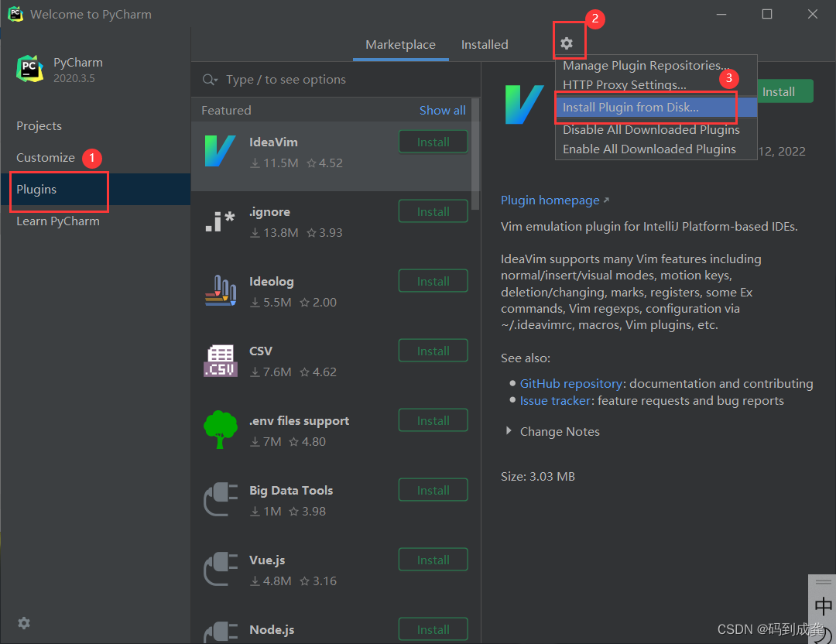The image size is (836, 644).
Task: Open the GitHub repository link
Action: pos(570,383)
